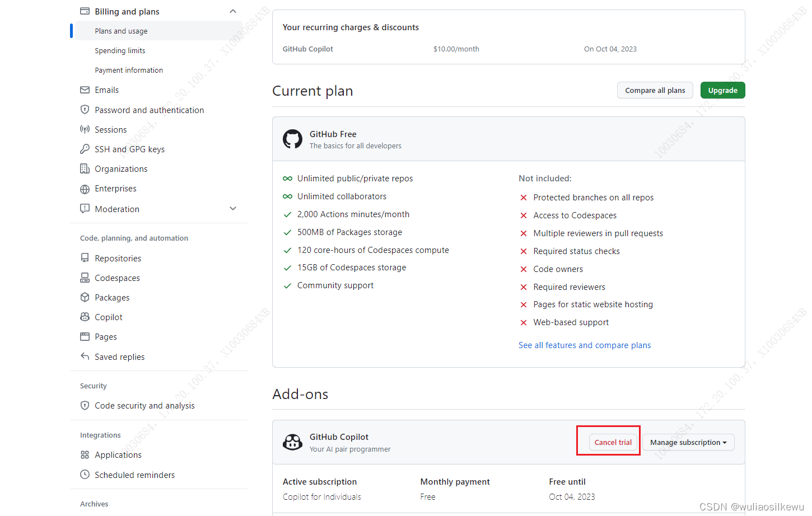This screenshot has height=516, width=812.
Task: Click the GitHub Octocat logo in plan card
Action: [x=292, y=139]
